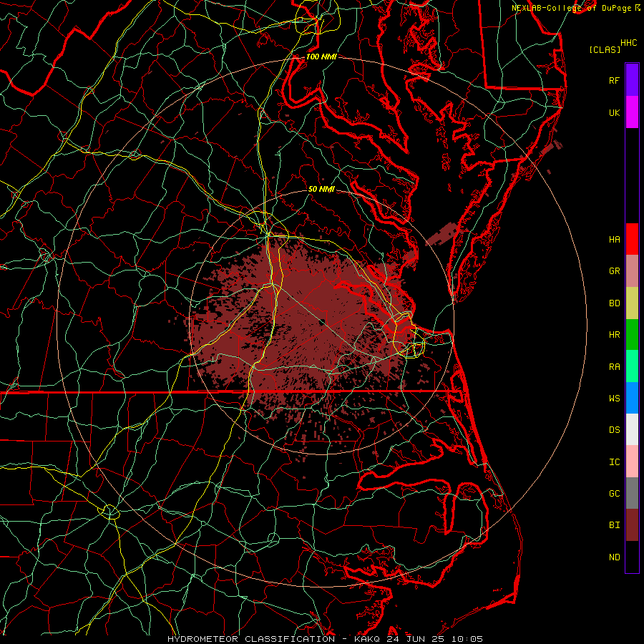
Task: Click the 'HHC' product label
Action: pos(628,43)
